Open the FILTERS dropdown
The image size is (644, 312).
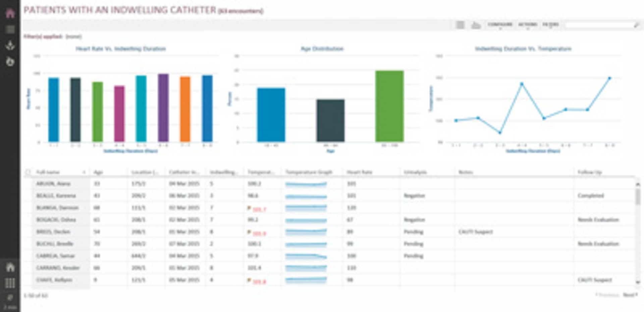coord(551,24)
